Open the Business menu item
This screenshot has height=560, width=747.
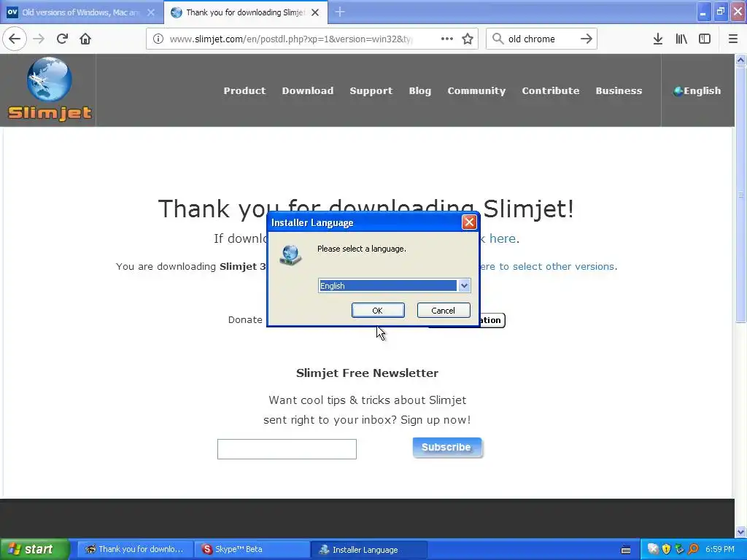coord(619,90)
